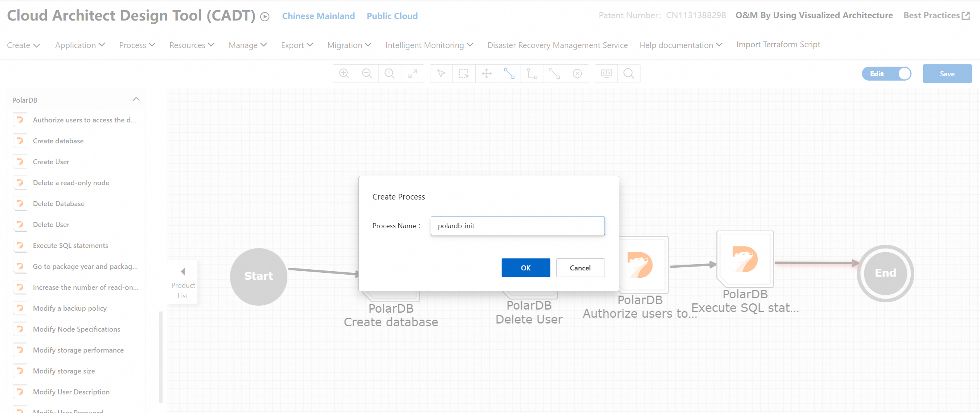Toggle fullscreen canvas with the expand arrows
The height and width of the screenshot is (413, 980).
click(x=413, y=74)
